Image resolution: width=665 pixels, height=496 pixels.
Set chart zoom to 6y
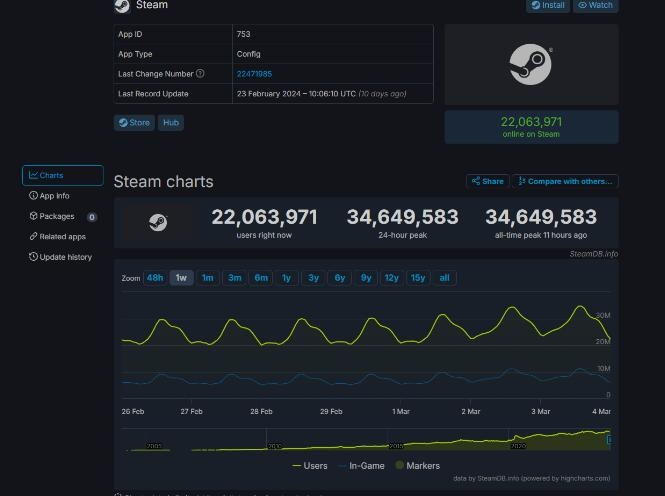pos(340,278)
